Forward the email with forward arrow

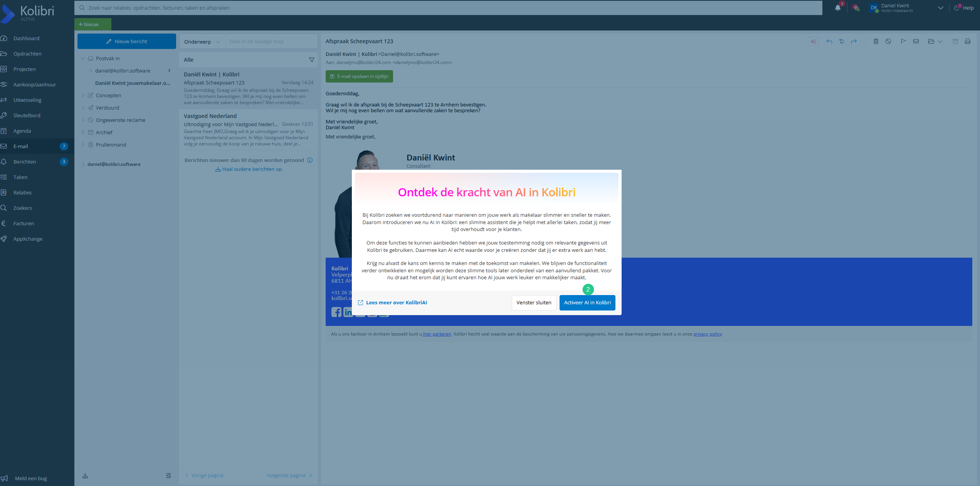[854, 41]
